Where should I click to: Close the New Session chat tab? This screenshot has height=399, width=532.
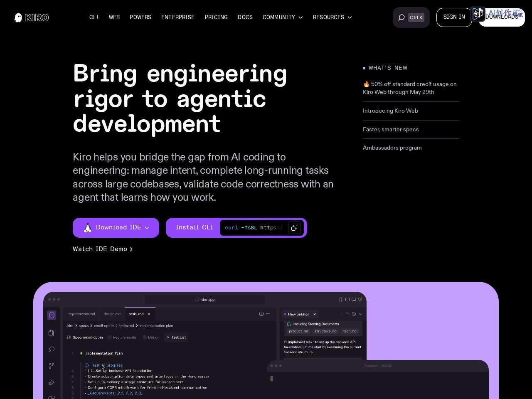point(315,314)
